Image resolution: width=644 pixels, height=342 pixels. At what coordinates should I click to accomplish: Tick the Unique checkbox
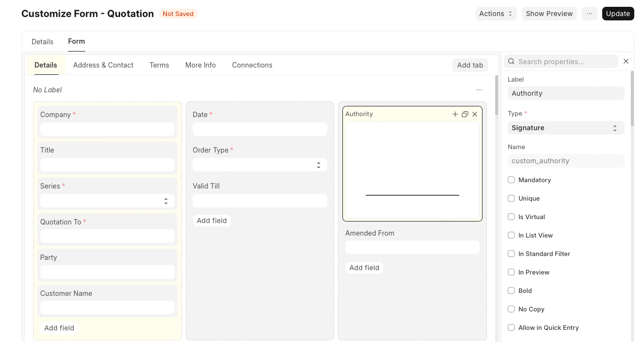[x=511, y=198]
